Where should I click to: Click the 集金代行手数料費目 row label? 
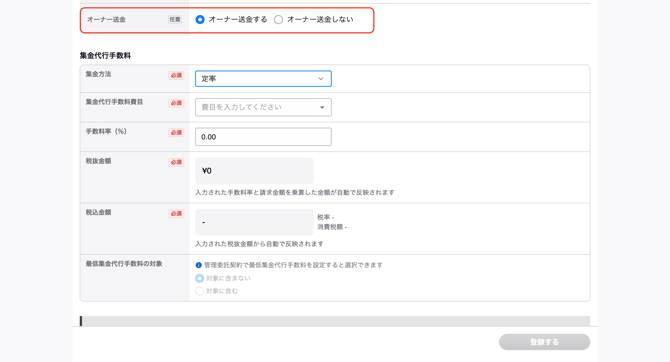pyautogui.click(x=114, y=102)
